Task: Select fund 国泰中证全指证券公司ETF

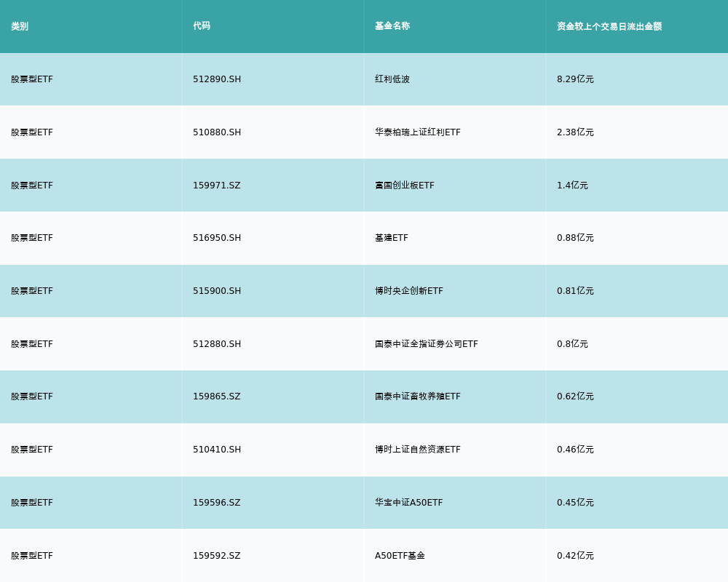Action: click(x=426, y=344)
